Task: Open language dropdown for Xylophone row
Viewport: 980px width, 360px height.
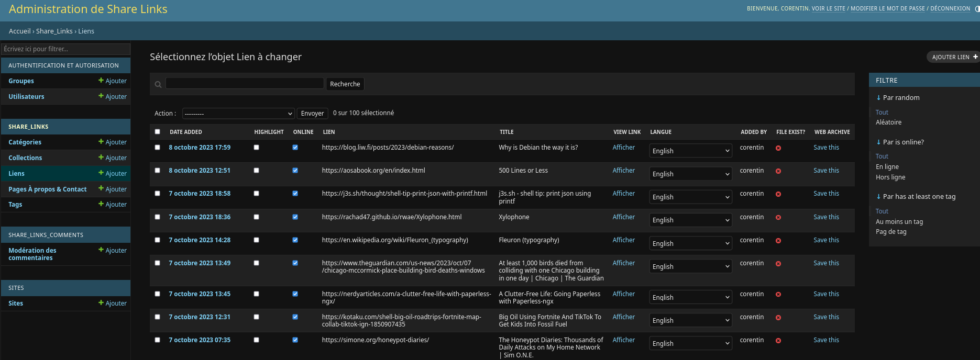Action: tap(690, 220)
